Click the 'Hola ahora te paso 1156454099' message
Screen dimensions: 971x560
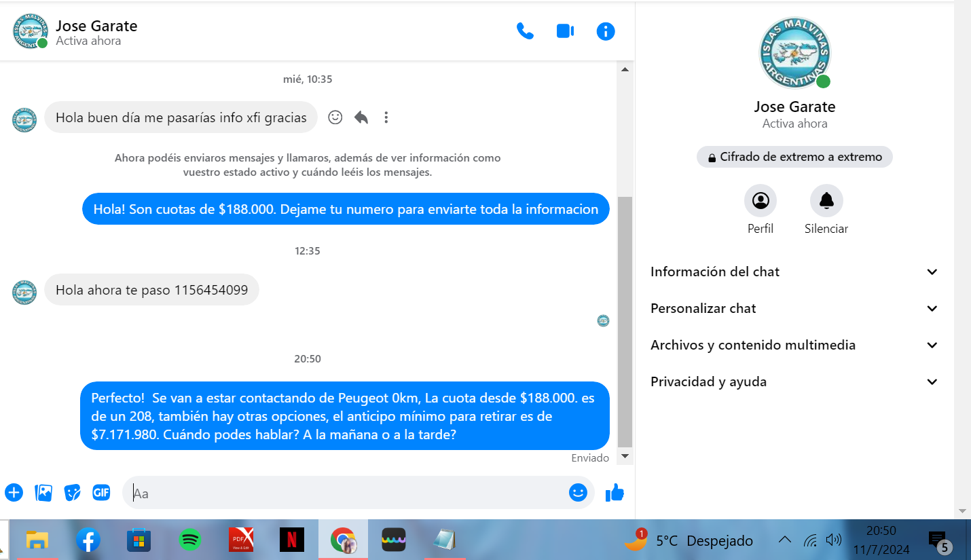(x=151, y=290)
